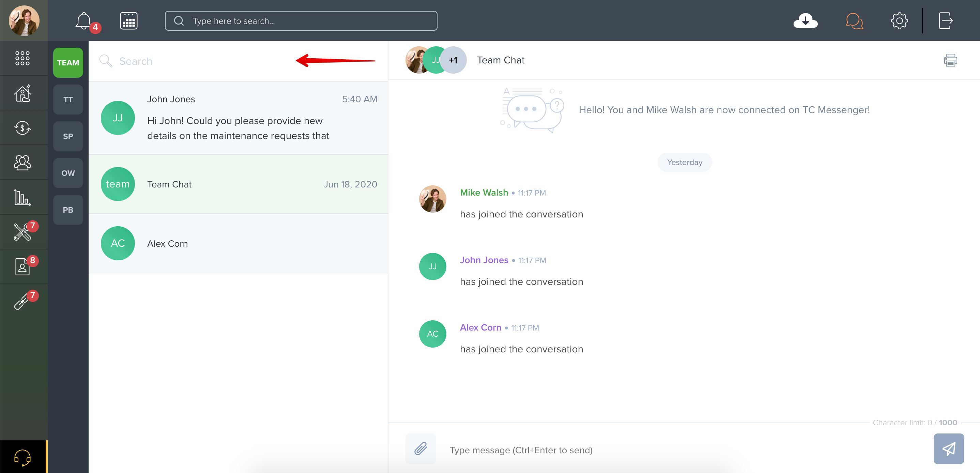Viewport: 980px width, 473px height.
Task: Select the TEAM tab
Action: (x=68, y=62)
